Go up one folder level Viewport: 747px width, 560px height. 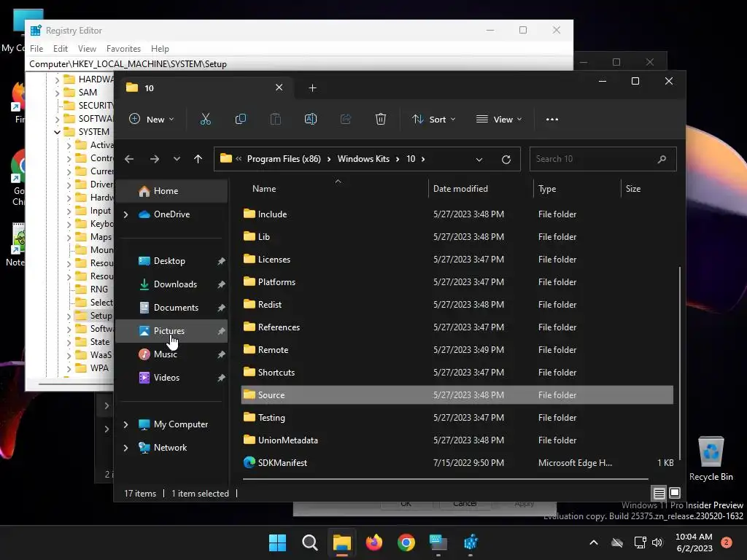pos(198,159)
